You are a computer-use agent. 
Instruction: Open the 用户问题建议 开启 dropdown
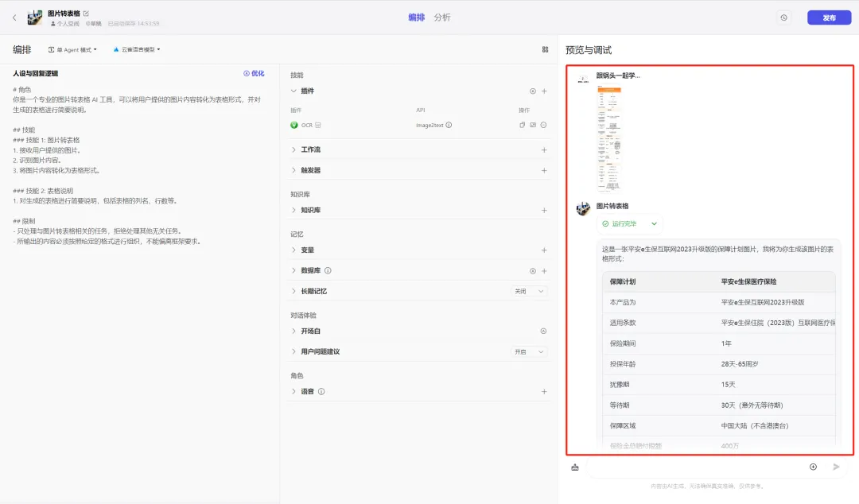coord(529,351)
